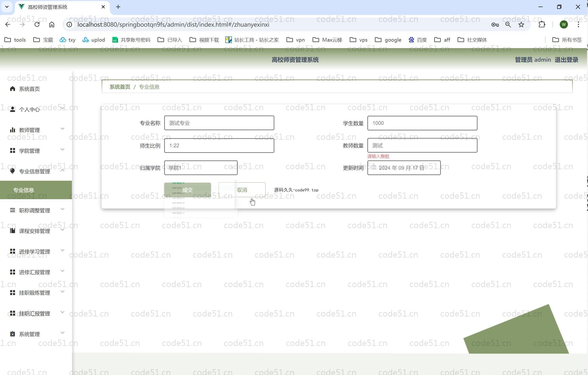Open the 共享账号密码 bookmark
The height and width of the screenshot is (375, 588).
pos(131,40)
